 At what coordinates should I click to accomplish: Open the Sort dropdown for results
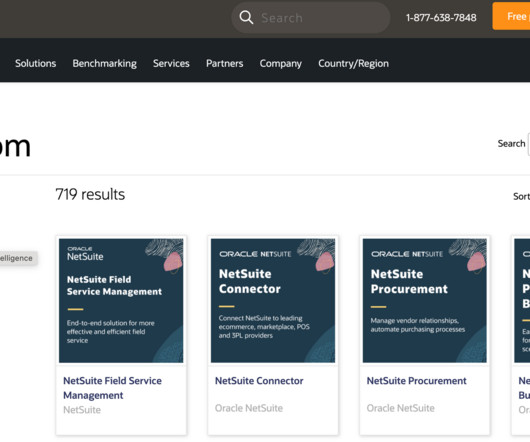tap(522, 196)
